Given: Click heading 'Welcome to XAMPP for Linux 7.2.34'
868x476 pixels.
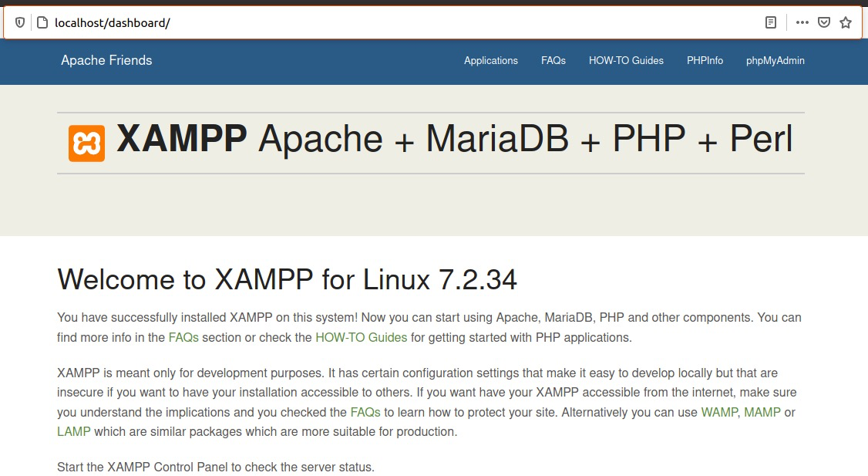Looking at the screenshot, I should tap(287, 279).
